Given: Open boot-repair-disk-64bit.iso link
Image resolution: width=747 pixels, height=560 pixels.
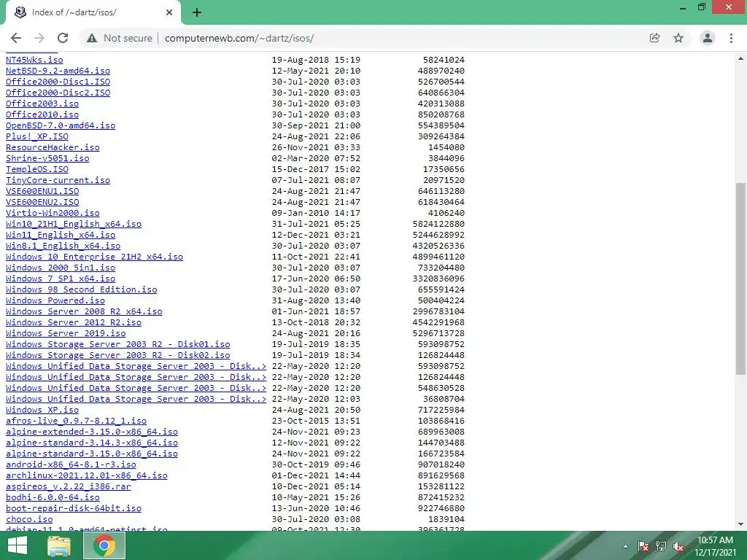Looking at the screenshot, I should [x=74, y=508].
